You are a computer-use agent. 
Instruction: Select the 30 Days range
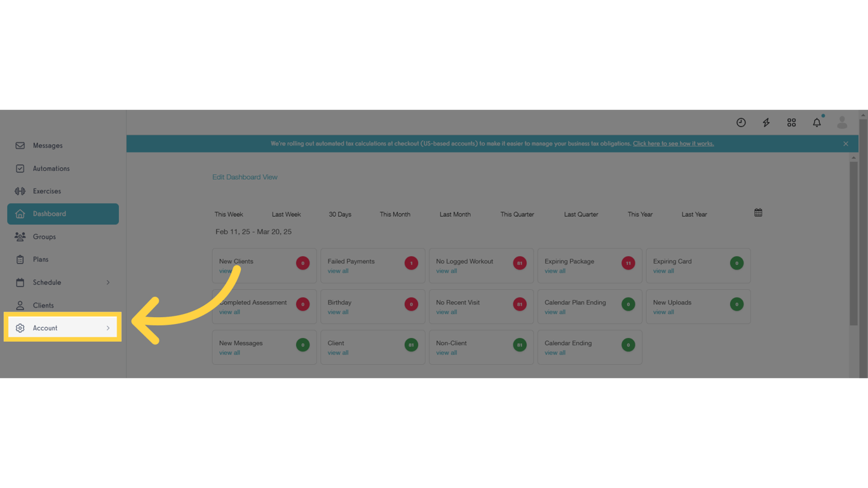coord(340,215)
